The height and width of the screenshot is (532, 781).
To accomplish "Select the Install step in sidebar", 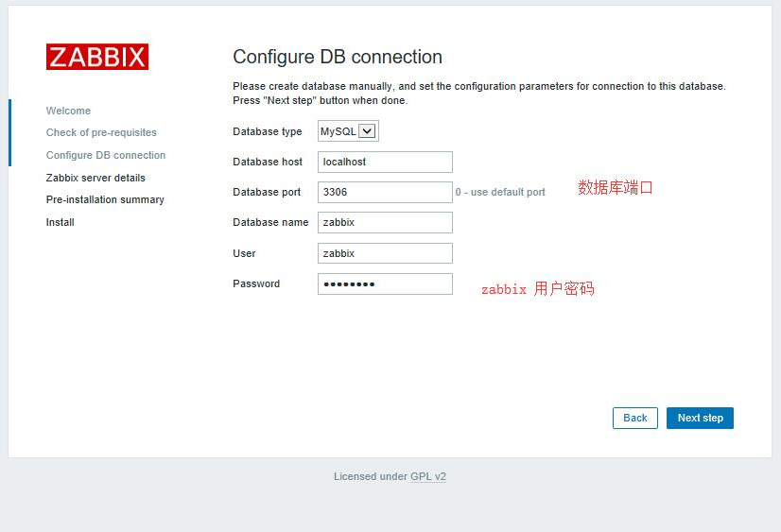I will pos(60,222).
